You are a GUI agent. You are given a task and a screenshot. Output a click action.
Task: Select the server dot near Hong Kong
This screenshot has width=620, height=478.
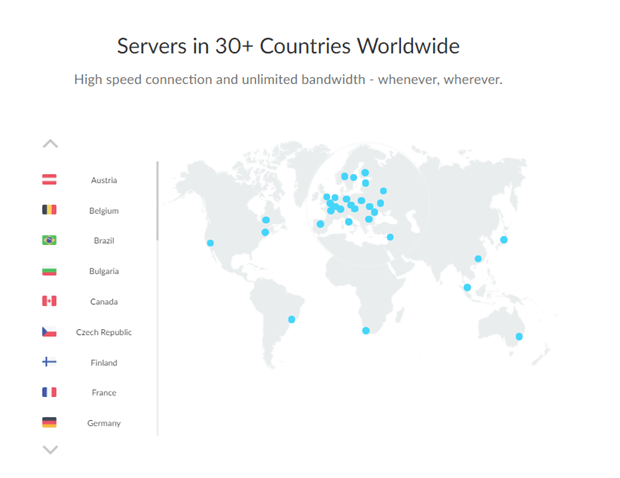point(478,259)
